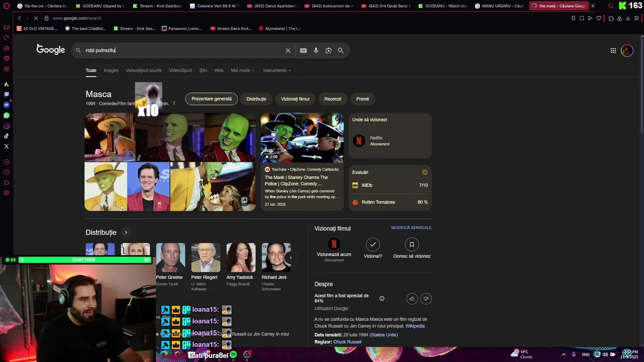Open info icon next to 84% rating

coord(382,299)
